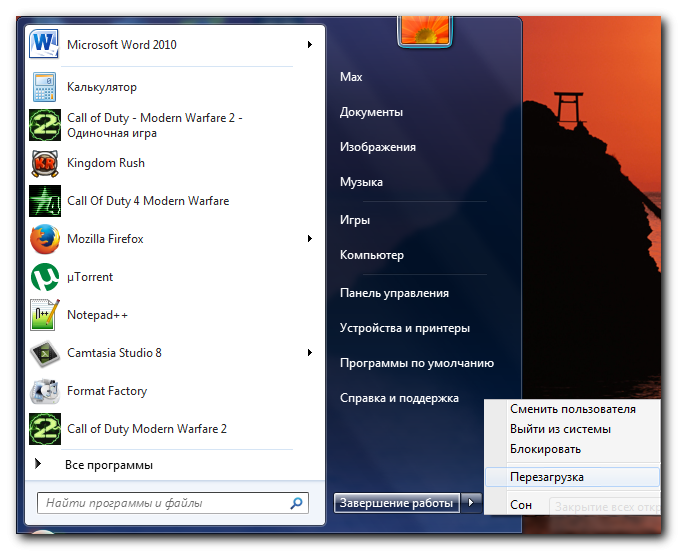
Task: Select Сменить пользователя from the menu
Action: pyautogui.click(x=572, y=409)
